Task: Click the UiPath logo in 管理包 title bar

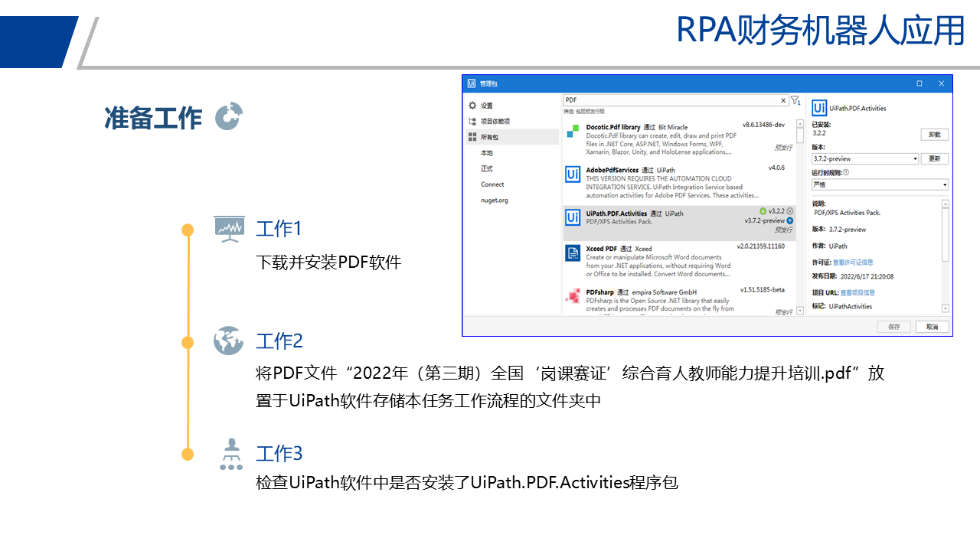Action: click(472, 83)
